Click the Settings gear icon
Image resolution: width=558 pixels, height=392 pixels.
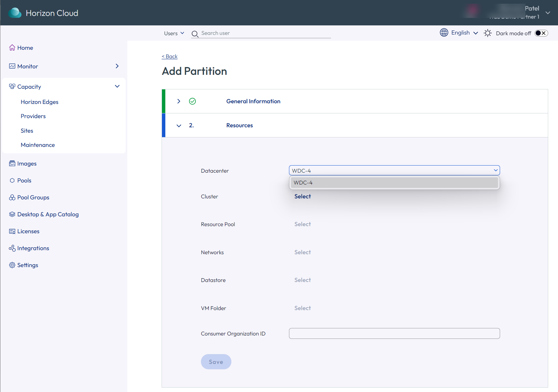12,265
